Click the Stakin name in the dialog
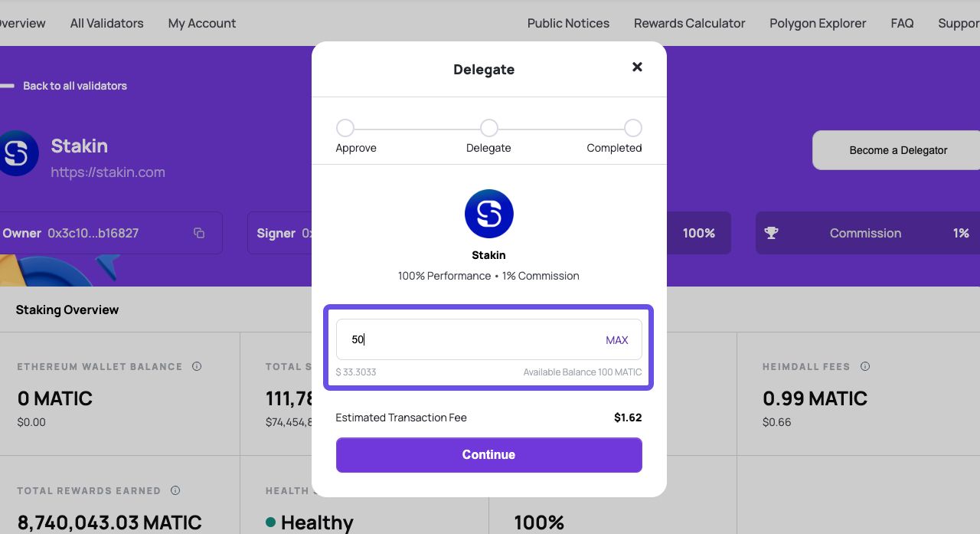The image size is (980, 534). [488, 255]
